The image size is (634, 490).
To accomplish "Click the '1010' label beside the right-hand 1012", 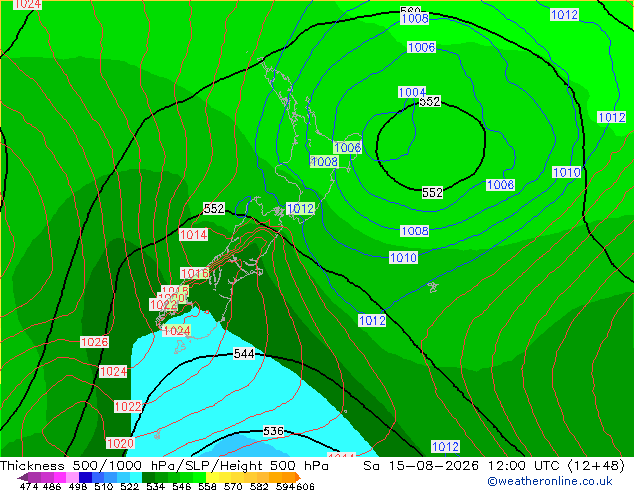I will [x=566, y=172].
